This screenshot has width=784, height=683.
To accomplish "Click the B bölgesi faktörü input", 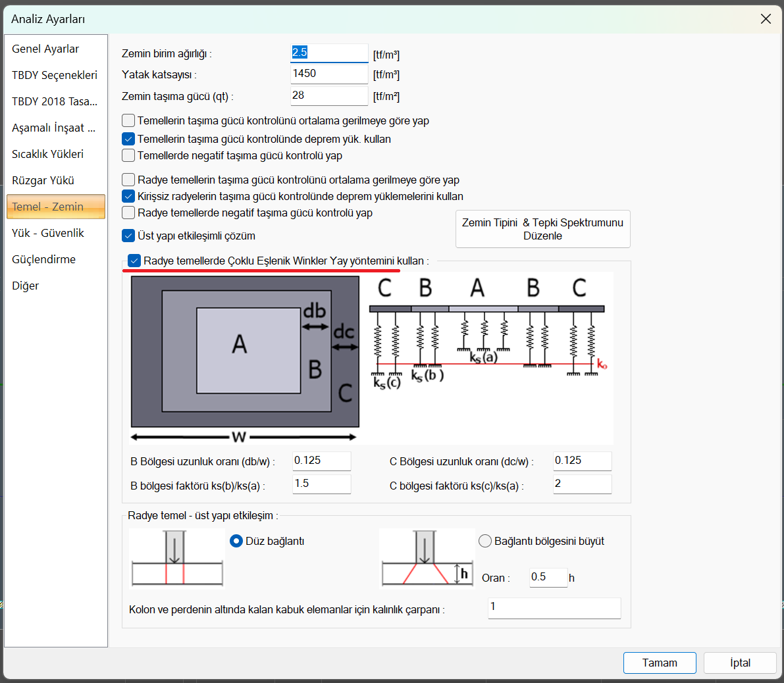I will [x=321, y=484].
